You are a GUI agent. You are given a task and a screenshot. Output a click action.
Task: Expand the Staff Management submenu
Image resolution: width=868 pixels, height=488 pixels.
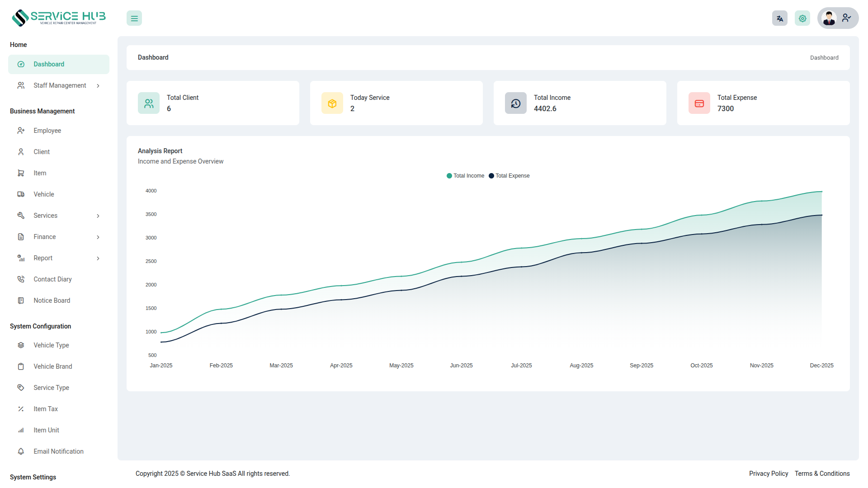(59, 85)
